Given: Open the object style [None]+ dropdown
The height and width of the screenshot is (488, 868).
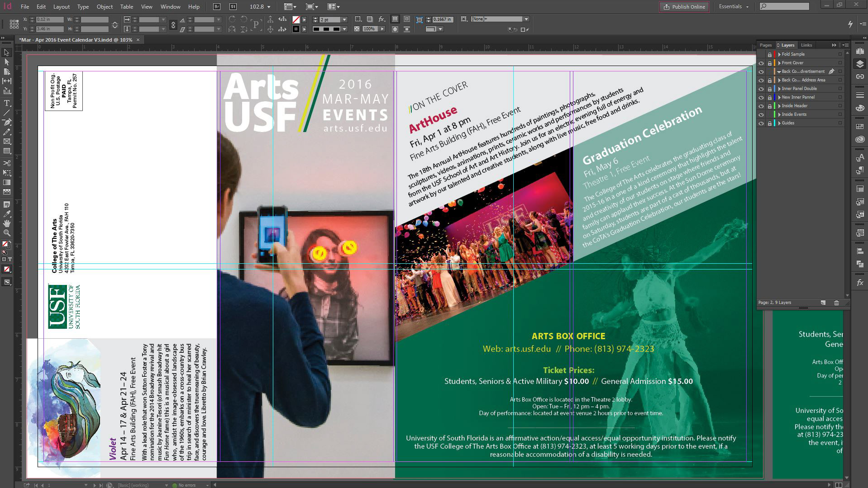Looking at the screenshot, I should [526, 19].
